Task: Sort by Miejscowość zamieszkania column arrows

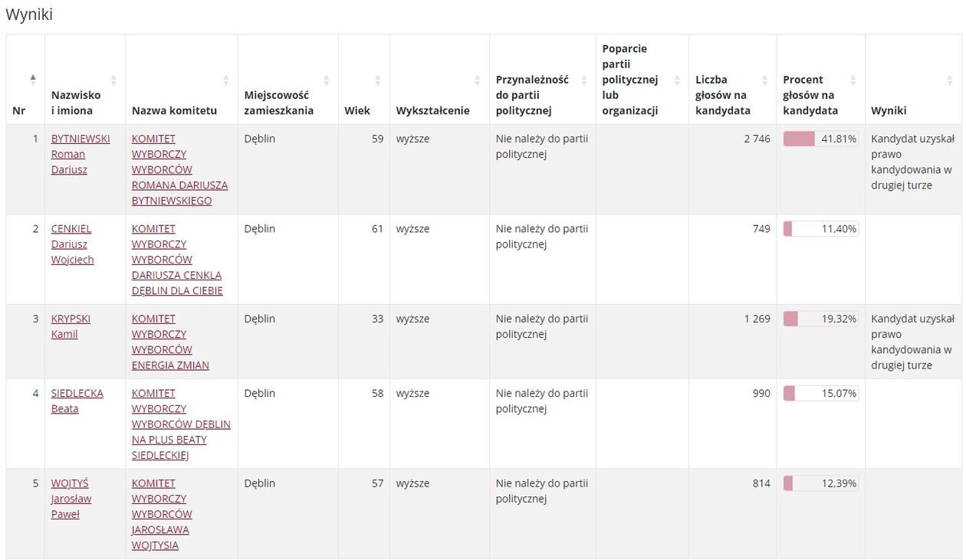Action: coord(327,80)
